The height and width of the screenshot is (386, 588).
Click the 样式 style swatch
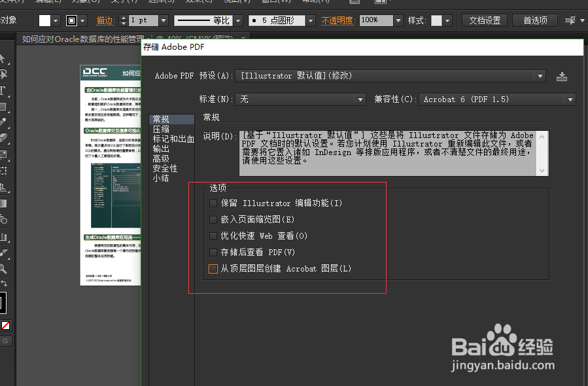[x=436, y=20]
